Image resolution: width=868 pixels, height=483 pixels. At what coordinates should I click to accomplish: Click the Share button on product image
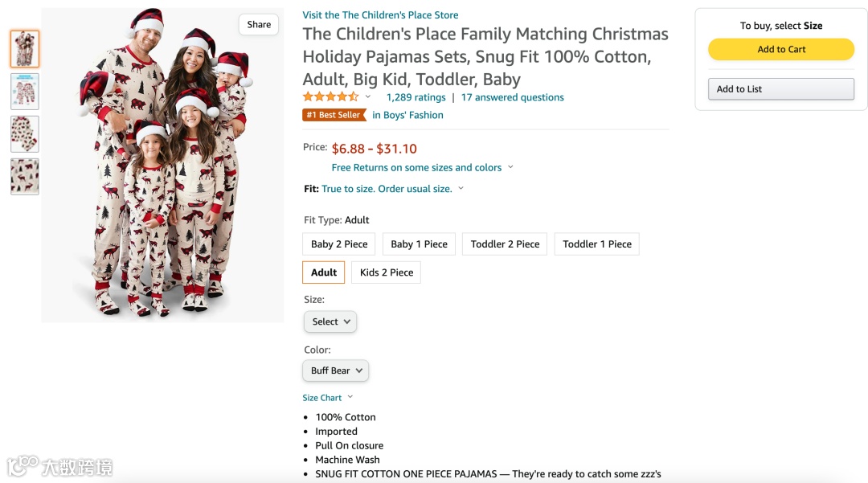pos(259,25)
